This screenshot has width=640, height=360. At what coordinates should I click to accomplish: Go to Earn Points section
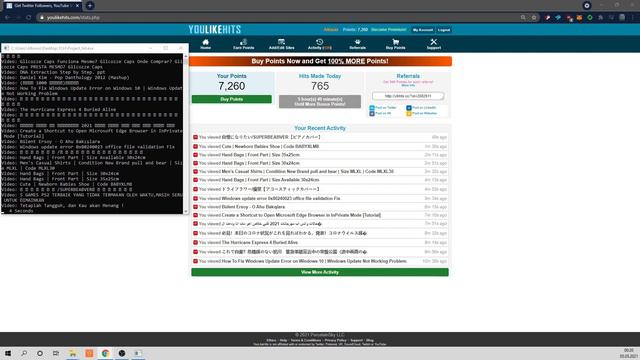(x=243, y=44)
